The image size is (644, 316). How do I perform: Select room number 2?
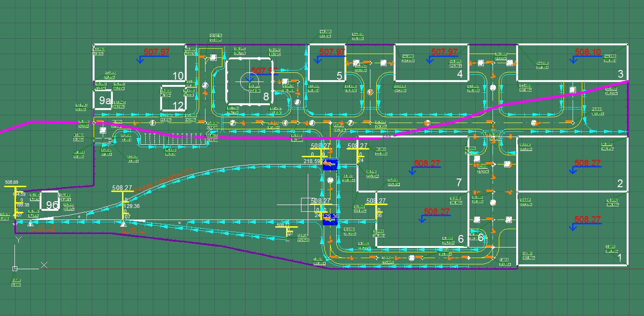pos(620,183)
